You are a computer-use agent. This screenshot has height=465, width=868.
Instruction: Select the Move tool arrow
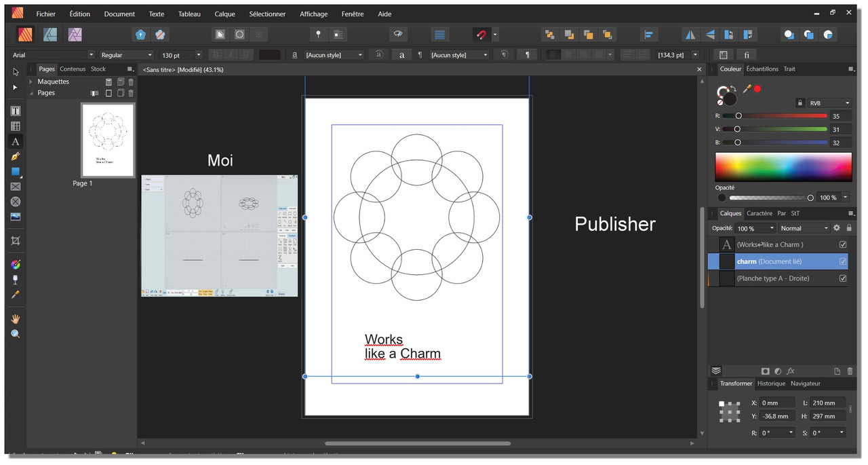[16, 71]
